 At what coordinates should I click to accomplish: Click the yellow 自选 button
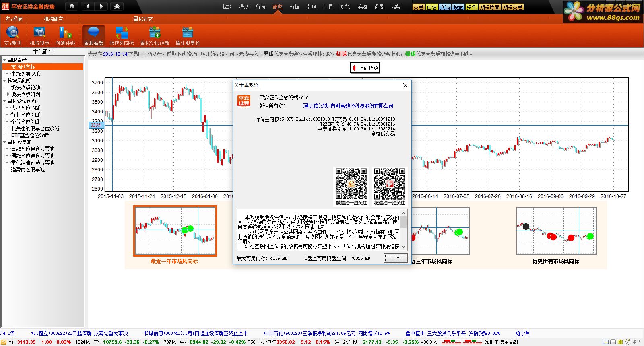[x=431, y=7]
